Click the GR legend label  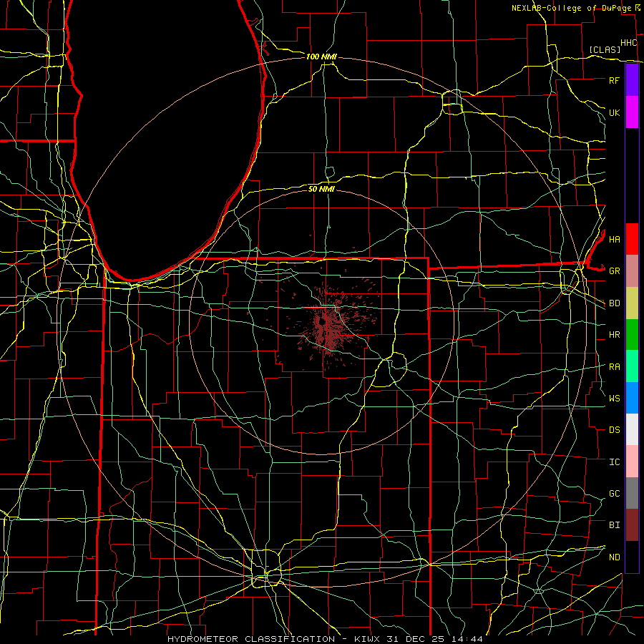point(614,271)
